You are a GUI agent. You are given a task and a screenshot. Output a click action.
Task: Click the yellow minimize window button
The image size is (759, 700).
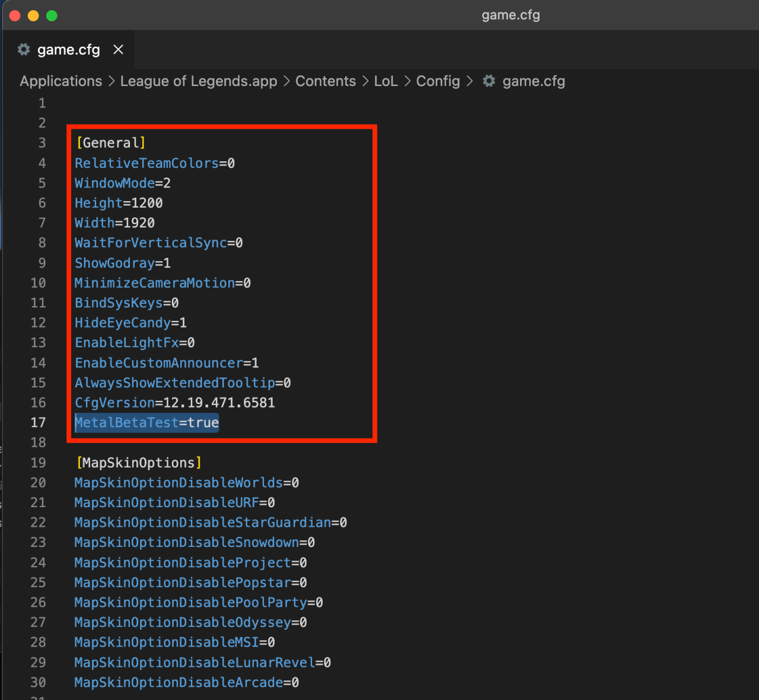tap(33, 16)
